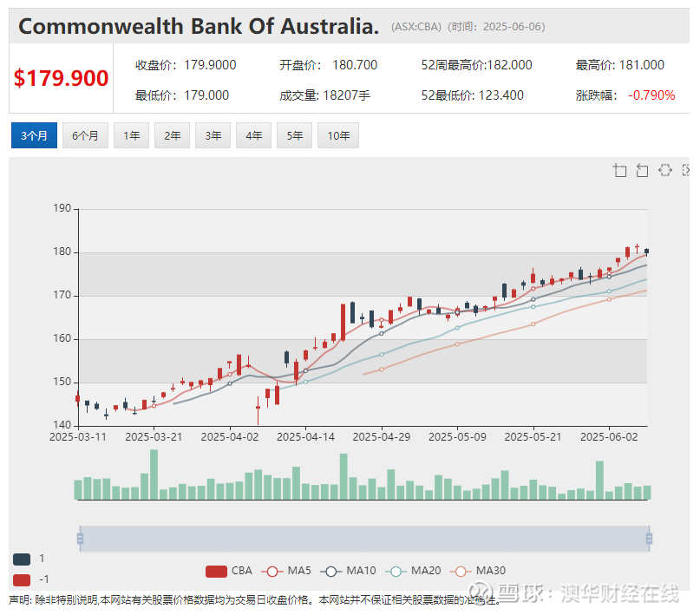This screenshot has height=615, width=700.
Task: Switch to the 10年 range tab
Action: pos(338,135)
